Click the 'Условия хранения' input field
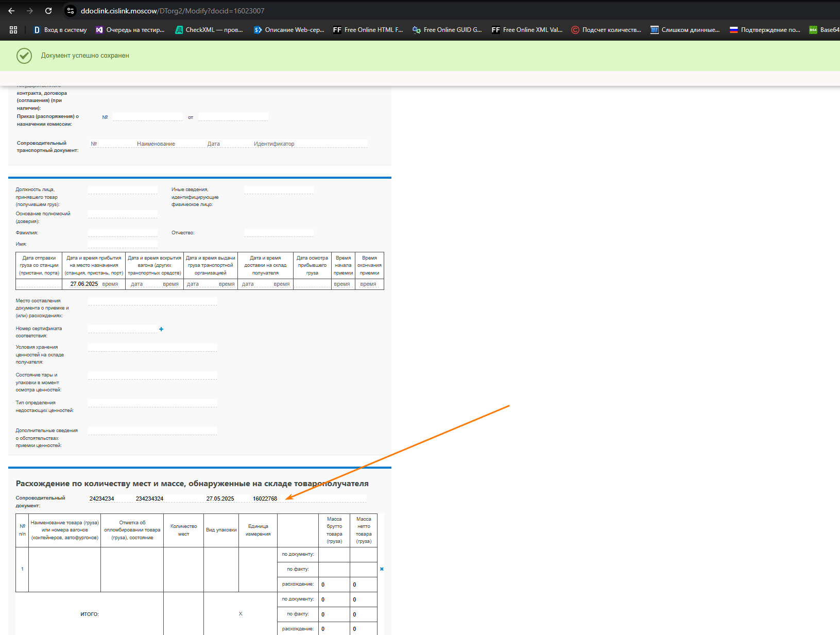This screenshot has width=840, height=635. coord(152,347)
